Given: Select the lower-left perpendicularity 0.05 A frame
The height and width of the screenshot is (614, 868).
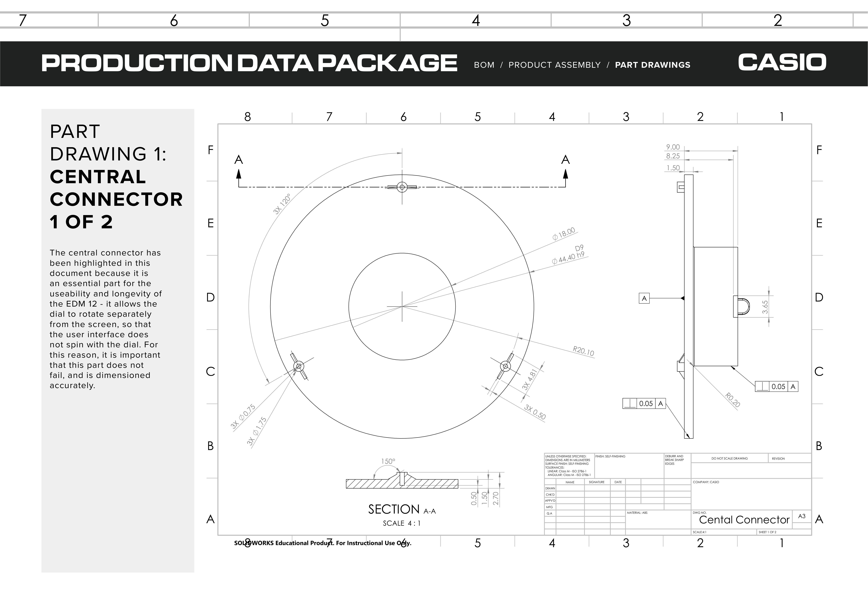Looking at the screenshot, I should coord(644,404).
